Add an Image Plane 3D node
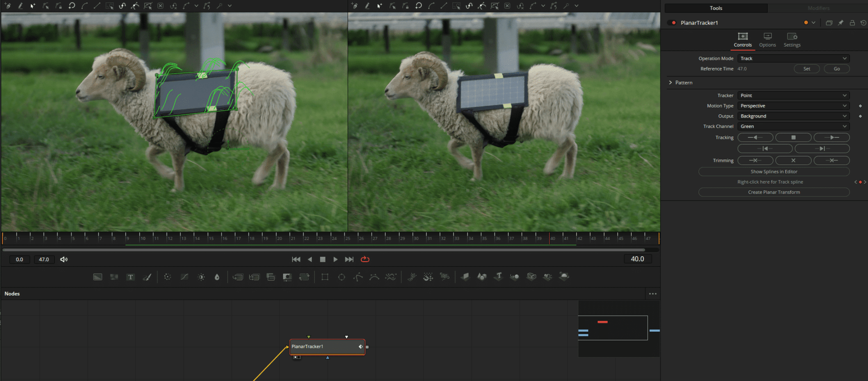 click(465, 276)
